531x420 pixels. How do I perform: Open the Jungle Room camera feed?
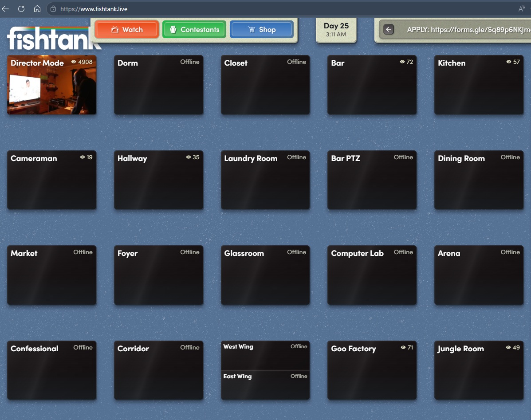(479, 370)
